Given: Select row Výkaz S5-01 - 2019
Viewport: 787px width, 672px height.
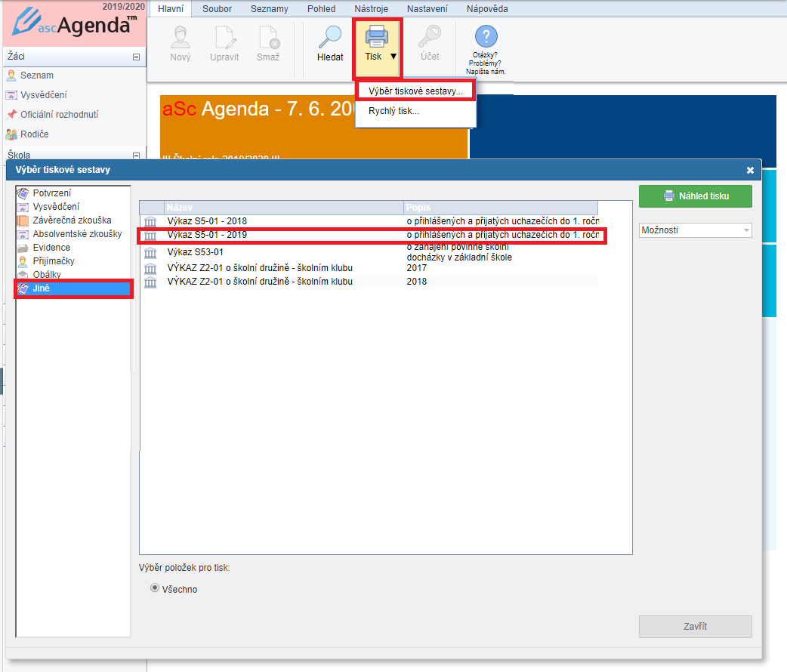Looking at the screenshot, I should (369, 235).
